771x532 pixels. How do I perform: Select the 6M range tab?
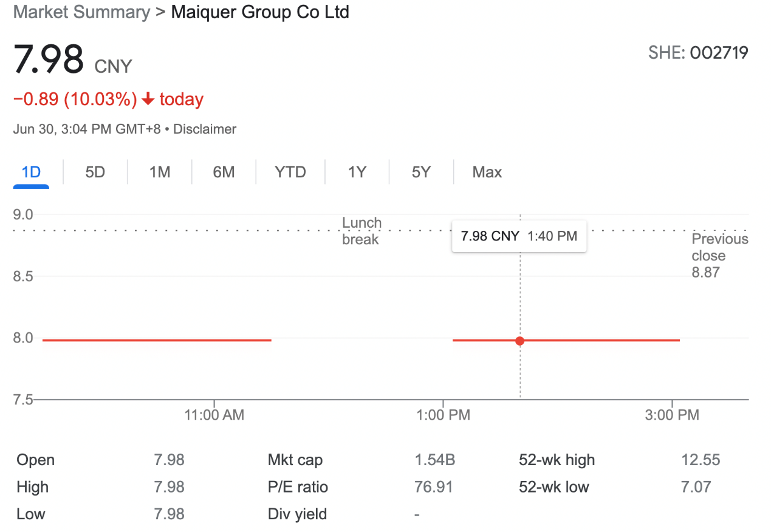click(224, 172)
